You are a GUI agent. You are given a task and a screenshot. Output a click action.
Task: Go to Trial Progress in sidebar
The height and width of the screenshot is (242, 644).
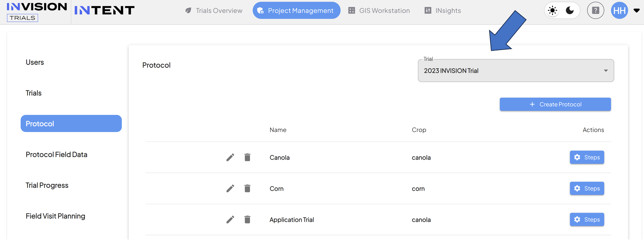tap(47, 185)
